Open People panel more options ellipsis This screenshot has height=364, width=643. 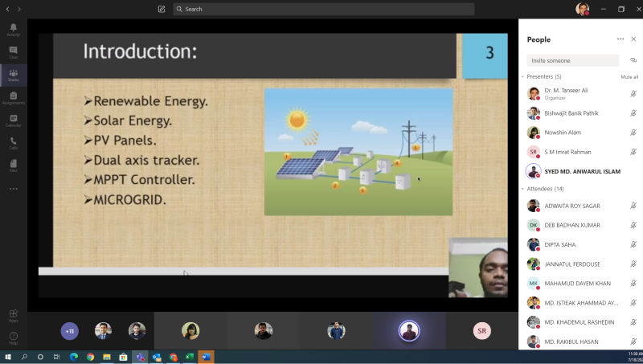pos(620,39)
